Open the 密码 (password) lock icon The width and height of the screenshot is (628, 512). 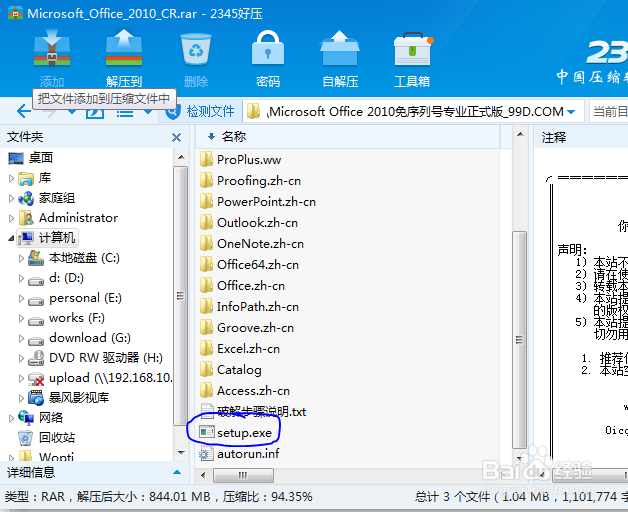(x=268, y=47)
